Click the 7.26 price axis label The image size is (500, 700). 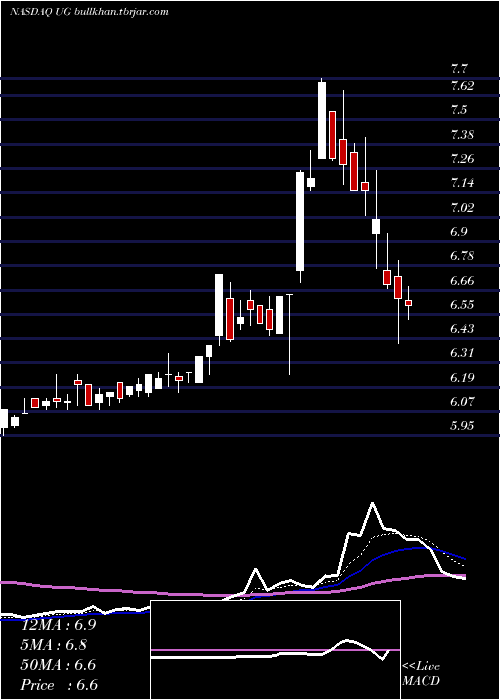click(x=462, y=158)
